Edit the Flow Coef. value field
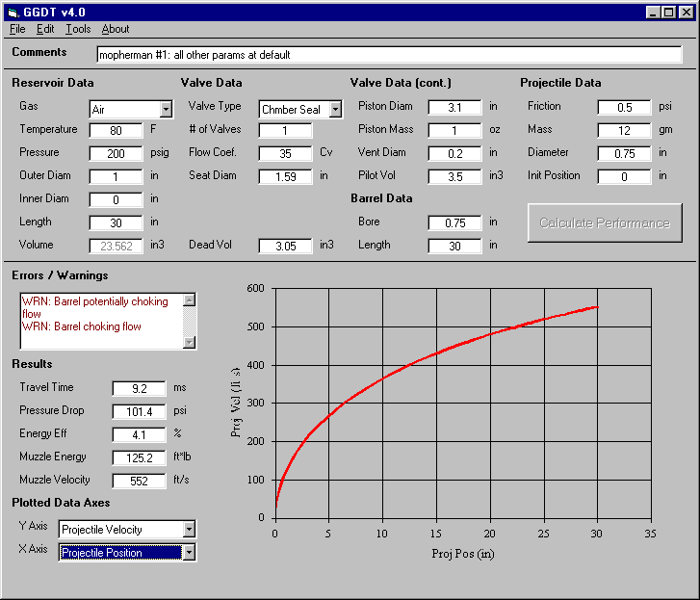Image resolution: width=700 pixels, height=600 pixels. 285,153
